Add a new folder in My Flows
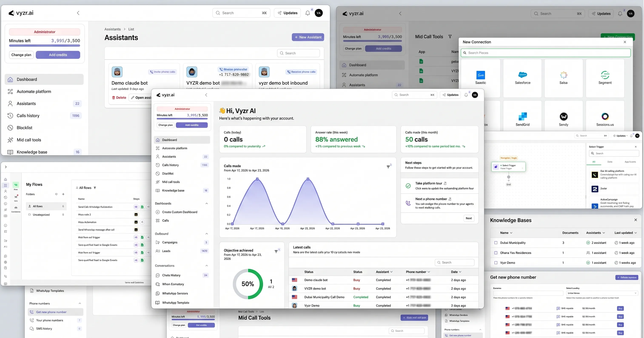Viewport: 644px width, 338px height. (x=63, y=194)
